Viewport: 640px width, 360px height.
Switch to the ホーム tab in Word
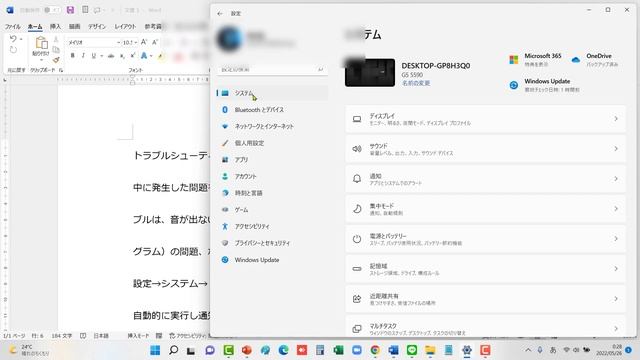(x=35, y=27)
